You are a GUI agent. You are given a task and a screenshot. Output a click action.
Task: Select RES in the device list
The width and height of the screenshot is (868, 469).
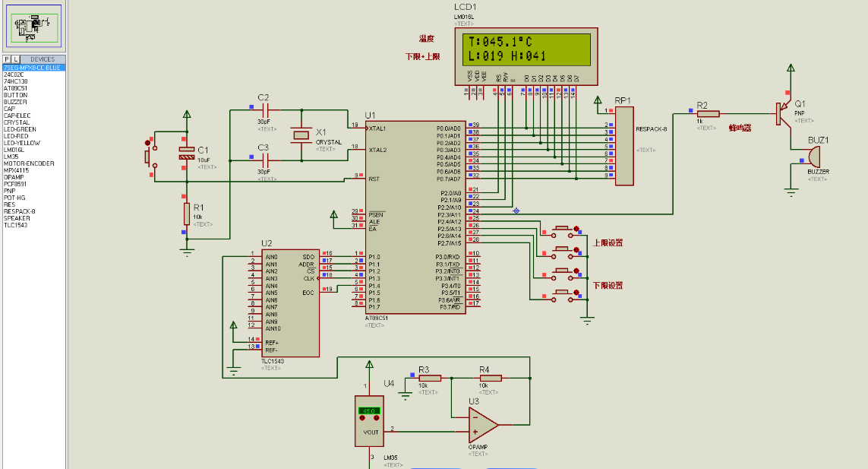pyautogui.click(x=9, y=204)
